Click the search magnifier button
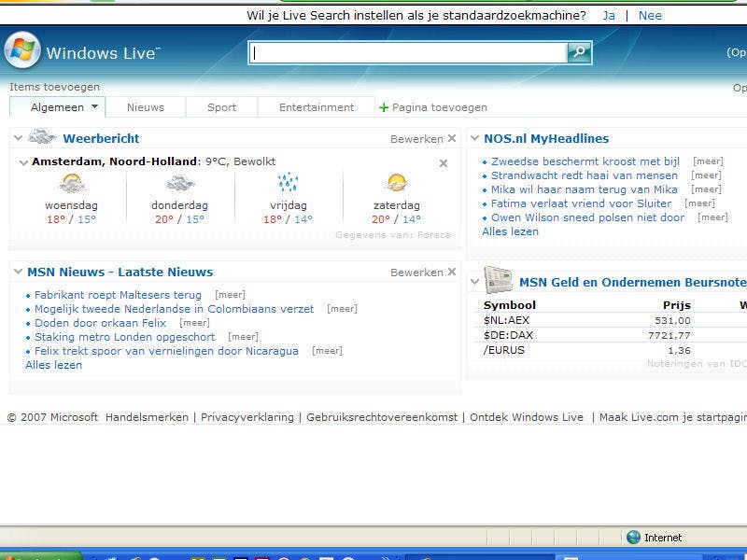The height and width of the screenshot is (560, 747). (579, 52)
